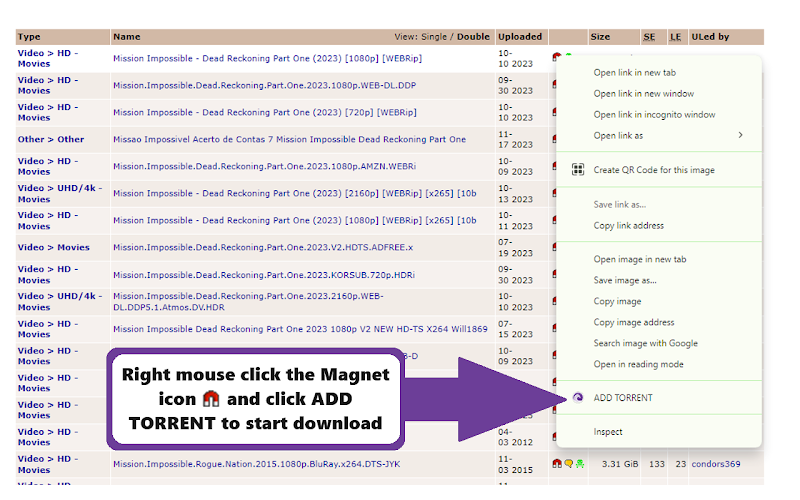Choose Open link in new tab
The image size is (800, 500).
pyautogui.click(x=634, y=72)
